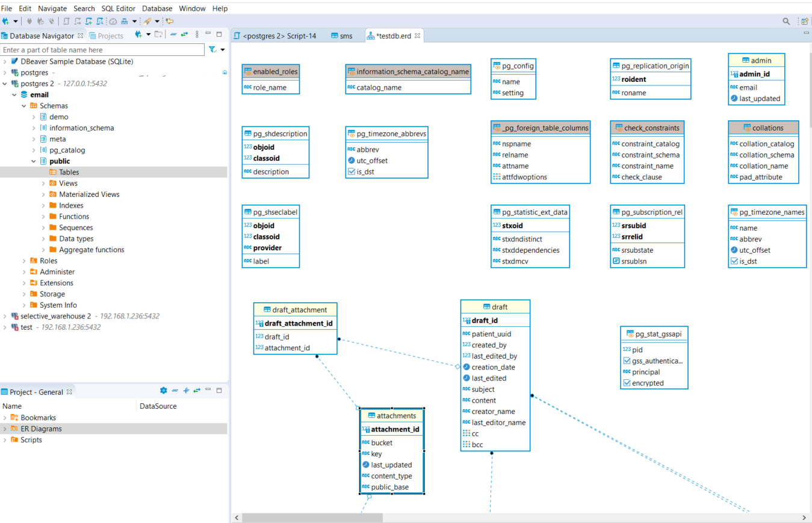
Task: Collapse all nodes in Database Navigator
Action: tap(173, 35)
